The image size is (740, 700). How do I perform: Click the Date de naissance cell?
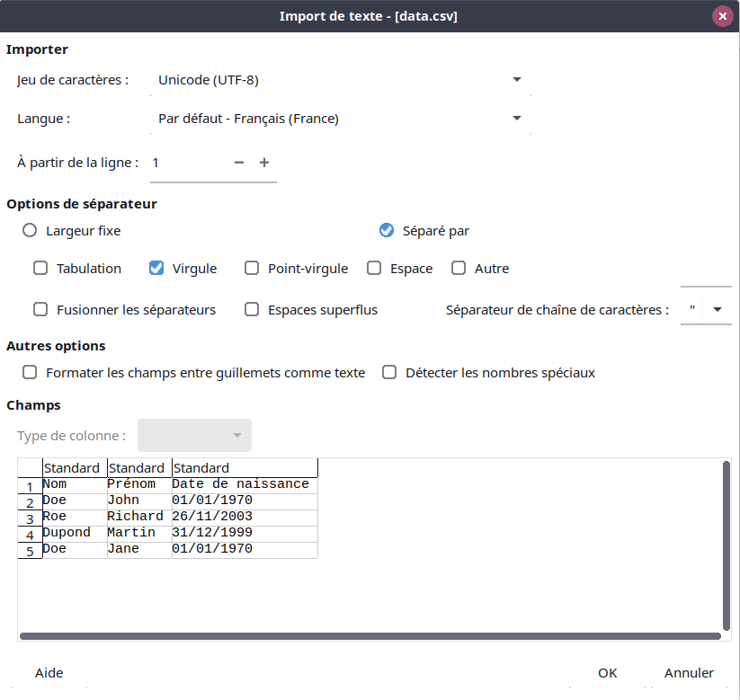pyautogui.click(x=245, y=484)
